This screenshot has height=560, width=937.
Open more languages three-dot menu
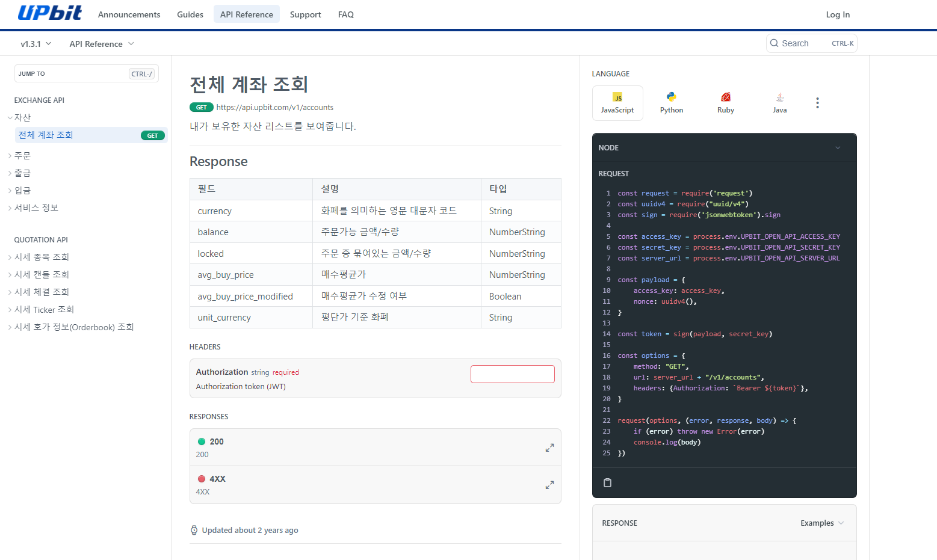817,103
